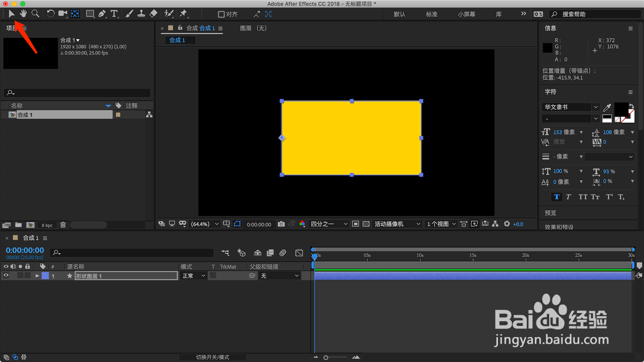Open the 四分之一 resolution dropdown
Image resolution: width=644 pixels, height=362 pixels.
[329, 224]
